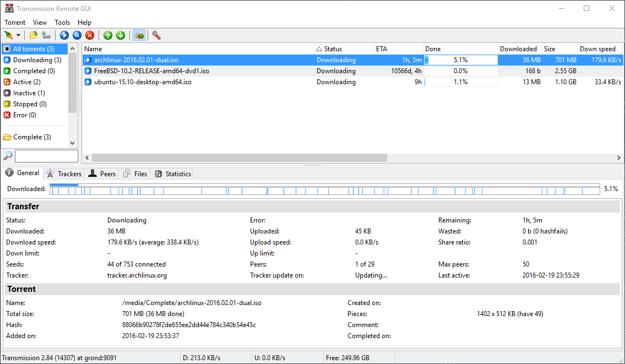The width and height of the screenshot is (625, 364).
Task: Click the archlinux 5.1% progress bar
Action: [x=461, y=60]
